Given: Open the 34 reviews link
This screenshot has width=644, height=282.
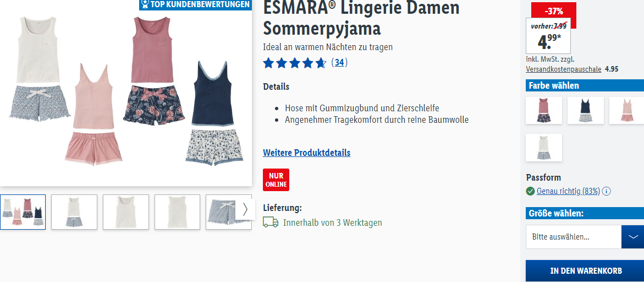Looking at the screenshot, I should 339,62.
